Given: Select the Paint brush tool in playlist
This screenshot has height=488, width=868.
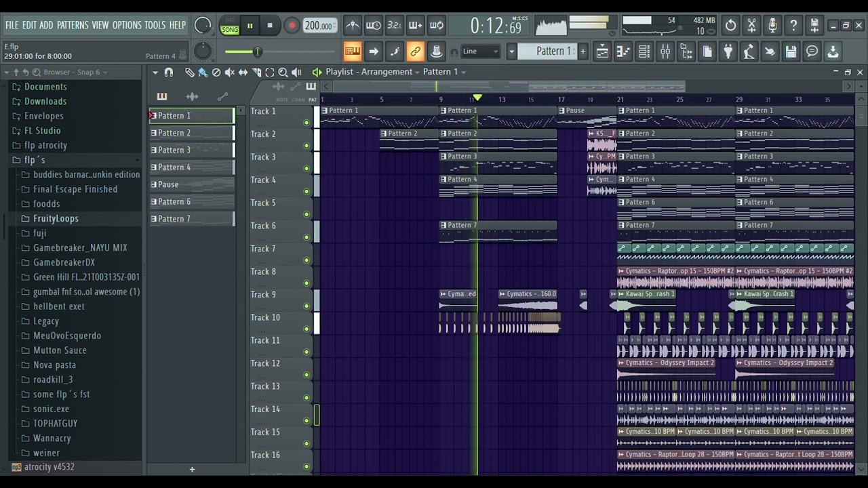Looking at the screenshot, I should [203, 73].
